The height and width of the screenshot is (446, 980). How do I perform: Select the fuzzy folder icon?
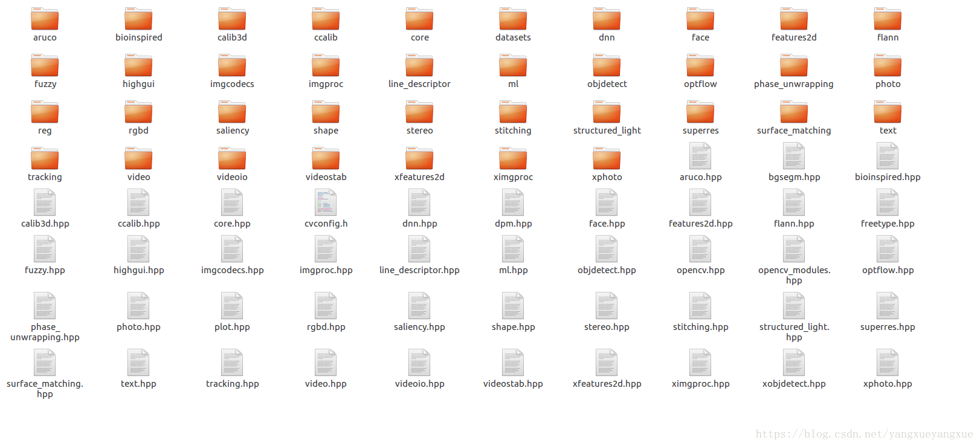tap(45, 65)
